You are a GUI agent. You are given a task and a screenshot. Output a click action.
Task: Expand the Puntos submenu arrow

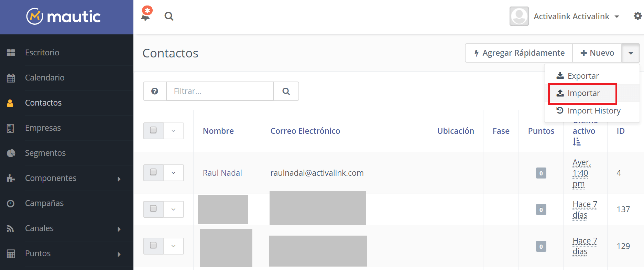[x=119, y=254]
